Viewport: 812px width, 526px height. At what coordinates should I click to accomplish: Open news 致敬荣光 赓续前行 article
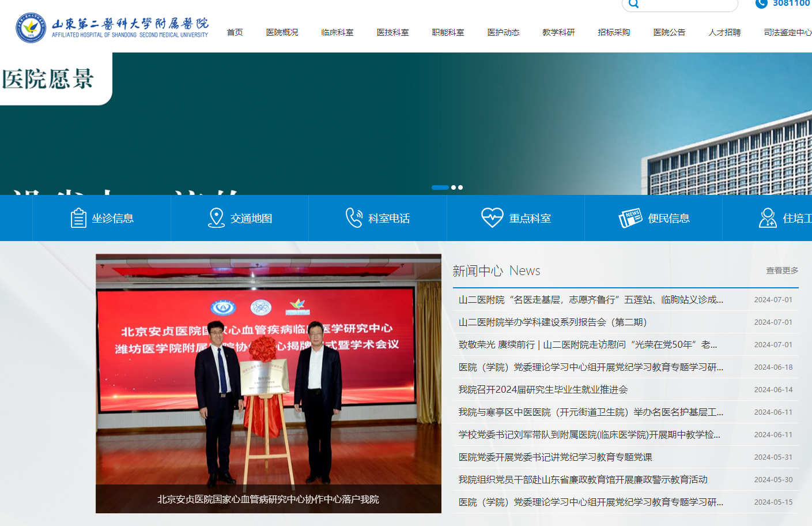(x=588, y=345)
